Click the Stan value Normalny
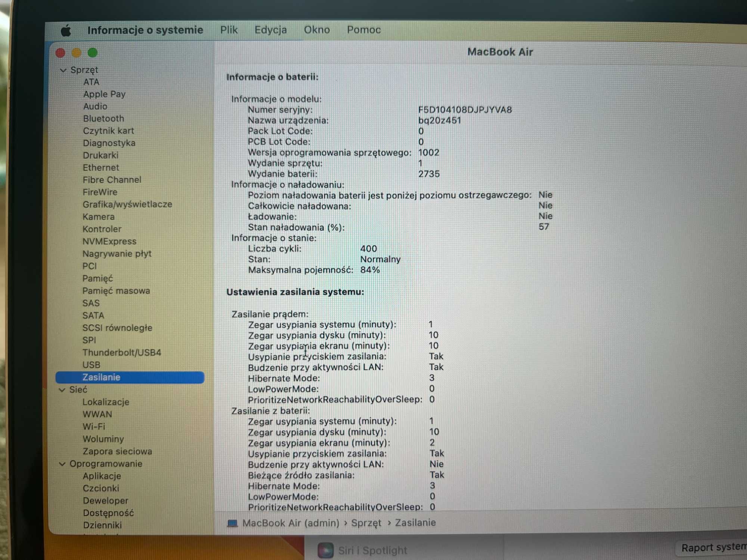The height and width of the screenshot is (560, 747). coord(380,259)
